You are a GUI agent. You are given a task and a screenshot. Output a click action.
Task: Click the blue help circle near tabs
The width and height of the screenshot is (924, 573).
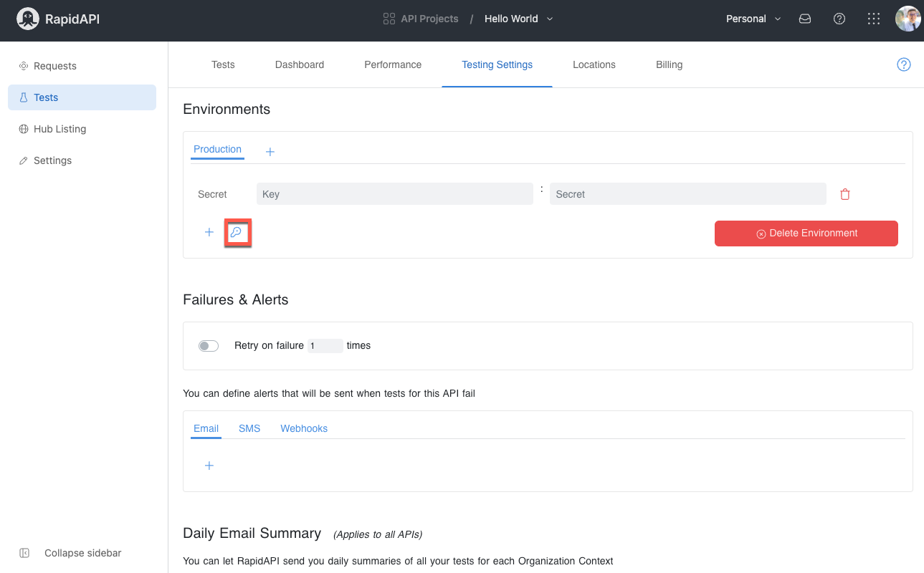(x=904, y=64)
